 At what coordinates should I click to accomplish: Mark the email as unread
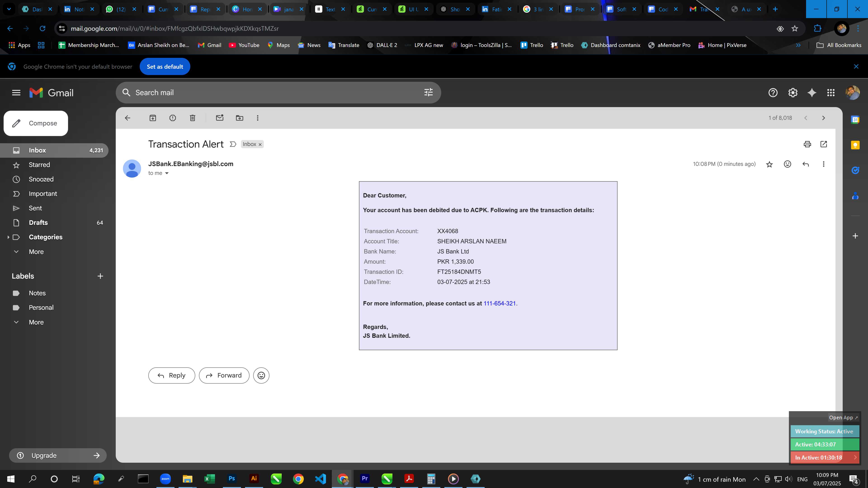click(220, 118)
